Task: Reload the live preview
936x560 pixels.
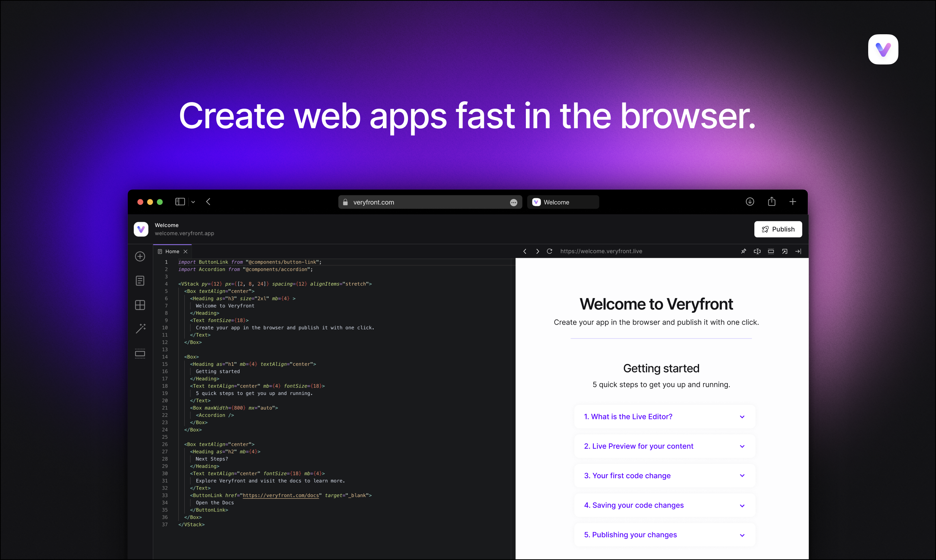Action: (549, 251)
